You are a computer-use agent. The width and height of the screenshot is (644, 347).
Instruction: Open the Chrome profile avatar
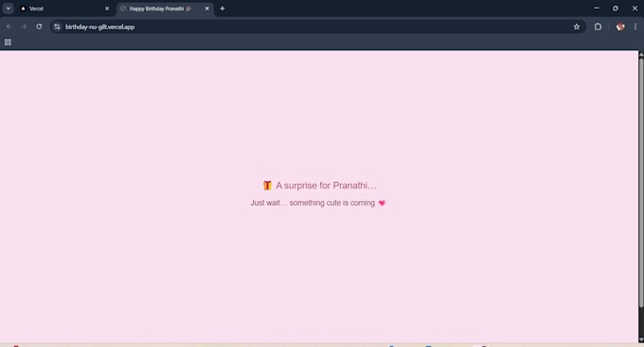[620, 27]
